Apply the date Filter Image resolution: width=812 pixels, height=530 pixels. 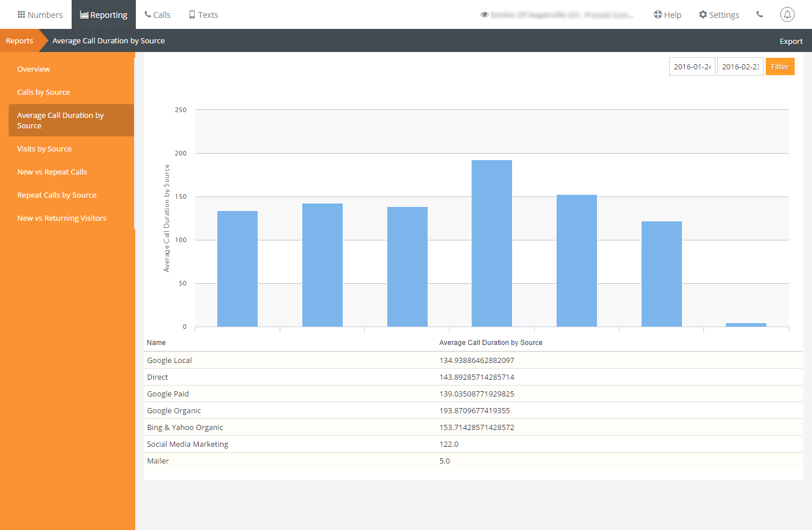(x=780, y=66)
